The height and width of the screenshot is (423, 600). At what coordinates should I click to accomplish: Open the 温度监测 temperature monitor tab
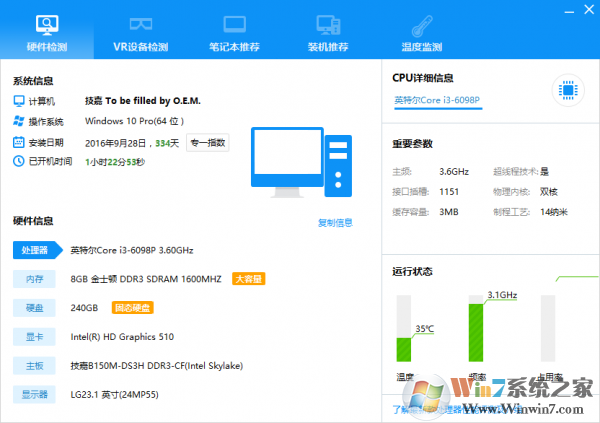(x=422, y=34)
